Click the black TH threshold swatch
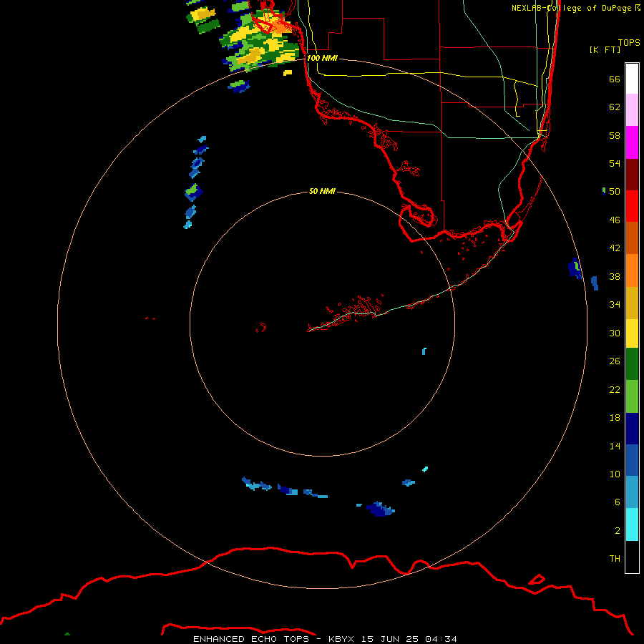The height and width of the screenshot is (644, 644). pyautogui.click(x=632, y=557)
